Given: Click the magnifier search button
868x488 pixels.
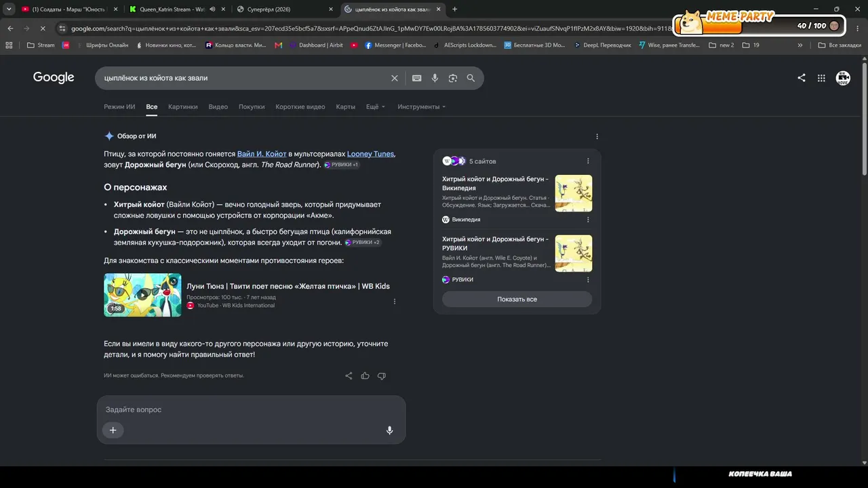Looking at the screenshot, I should (x=471, y=78).
